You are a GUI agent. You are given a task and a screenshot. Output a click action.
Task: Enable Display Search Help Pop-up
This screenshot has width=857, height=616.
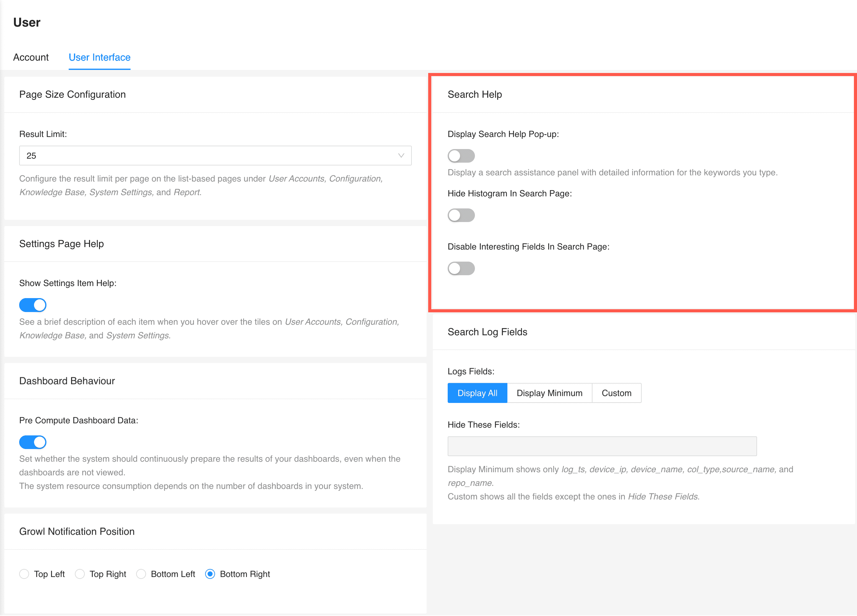click(461, 156)
